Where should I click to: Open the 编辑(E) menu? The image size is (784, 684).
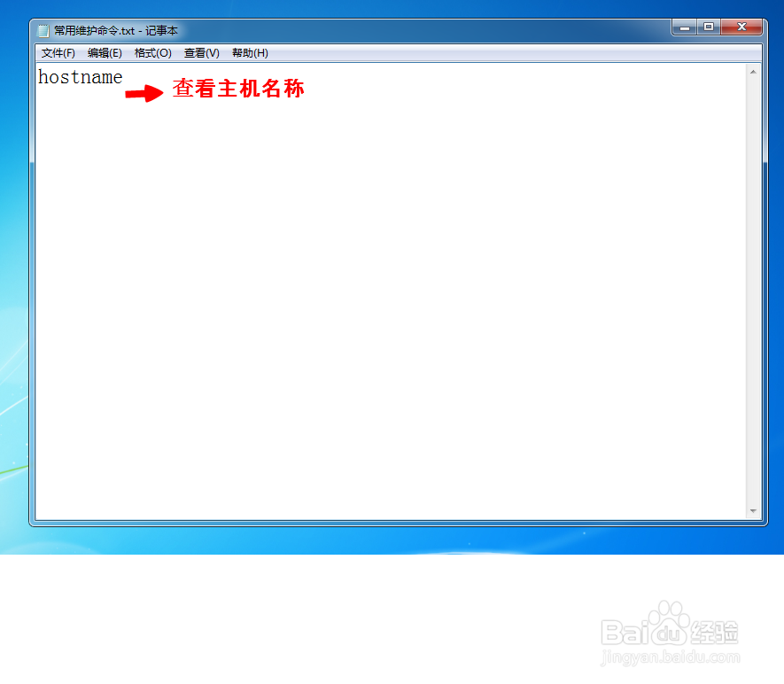105,52
